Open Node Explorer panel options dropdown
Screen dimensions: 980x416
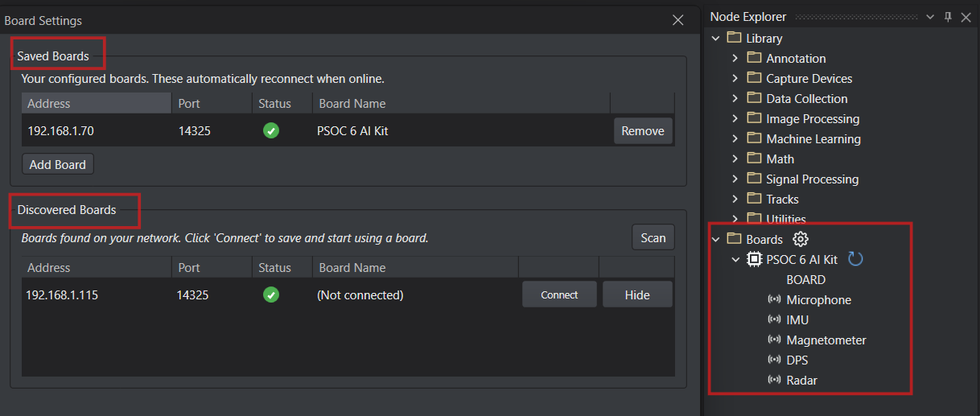pos(930,17)
